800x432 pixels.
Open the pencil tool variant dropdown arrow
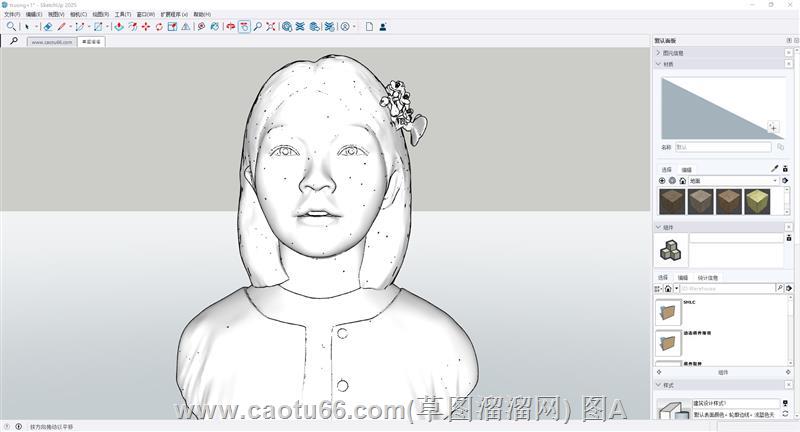70,27
